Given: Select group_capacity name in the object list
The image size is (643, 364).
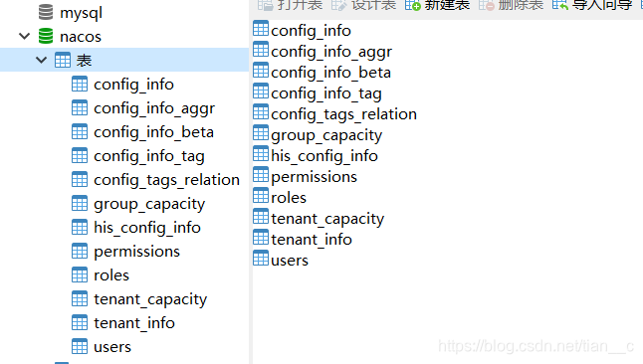Looking at the screenshot, I should point(326,135).
